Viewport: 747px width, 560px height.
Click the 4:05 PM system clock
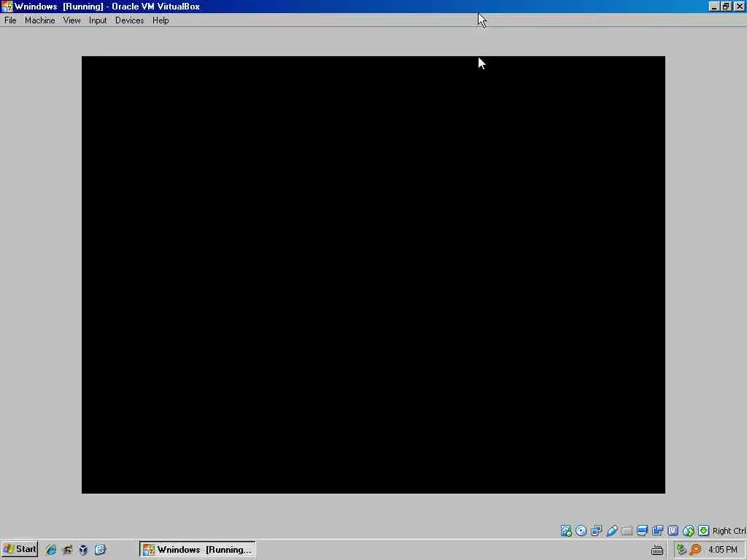point(723,550)
